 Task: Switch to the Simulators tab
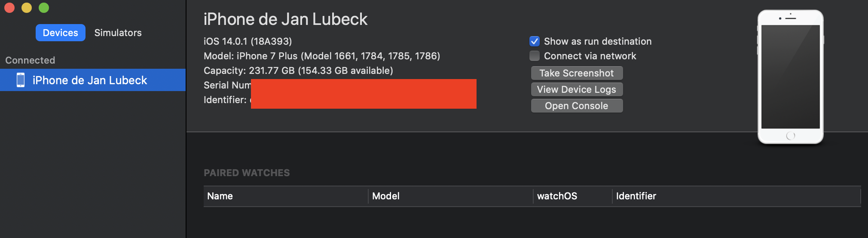pos(118,33)
